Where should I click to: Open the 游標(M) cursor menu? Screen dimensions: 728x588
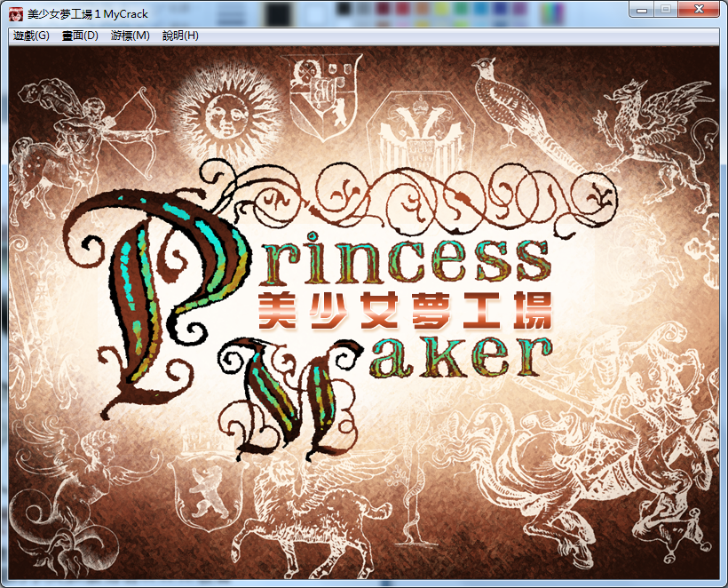(128, 36)
